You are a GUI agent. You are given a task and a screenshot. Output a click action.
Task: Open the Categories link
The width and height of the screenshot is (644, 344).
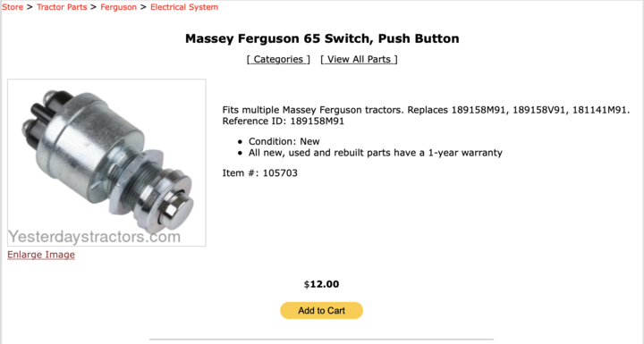pos(278,59)
